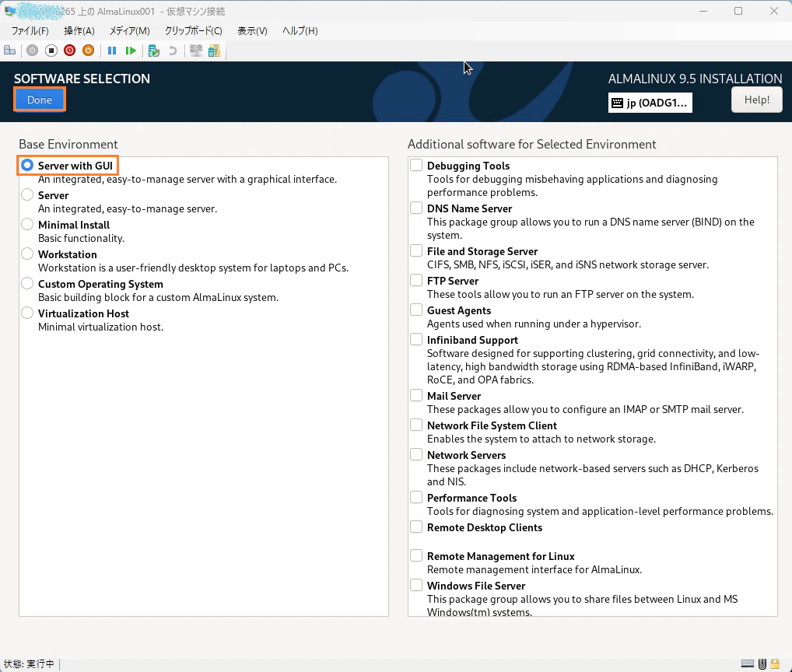Enable the Mail Server add-on

[x=416, y=395]
